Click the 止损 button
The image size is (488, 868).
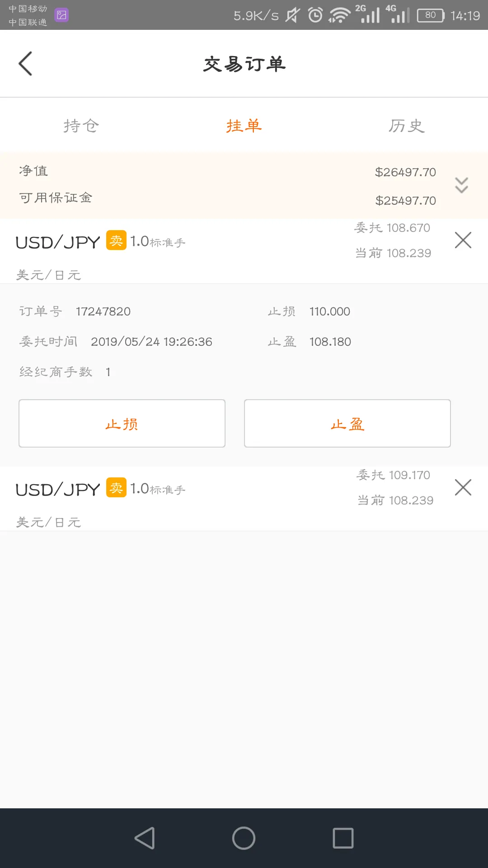pyautogui.click(x=122, y=424)
